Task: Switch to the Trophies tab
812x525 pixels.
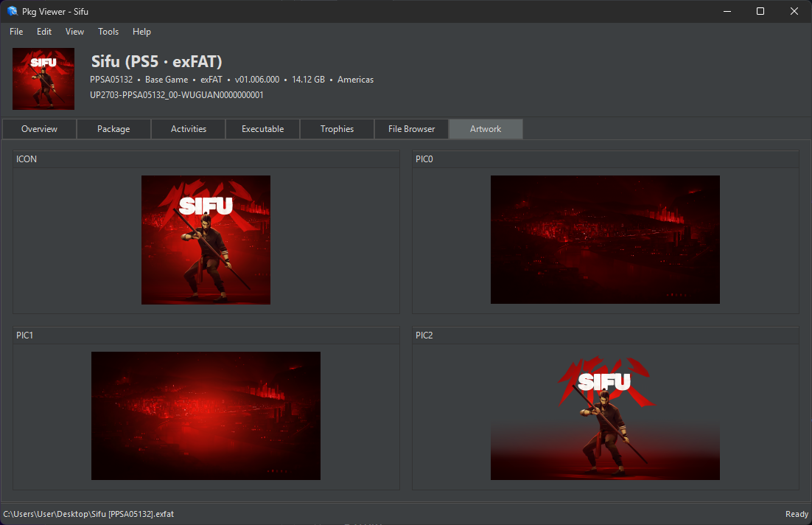Action: 337,129
